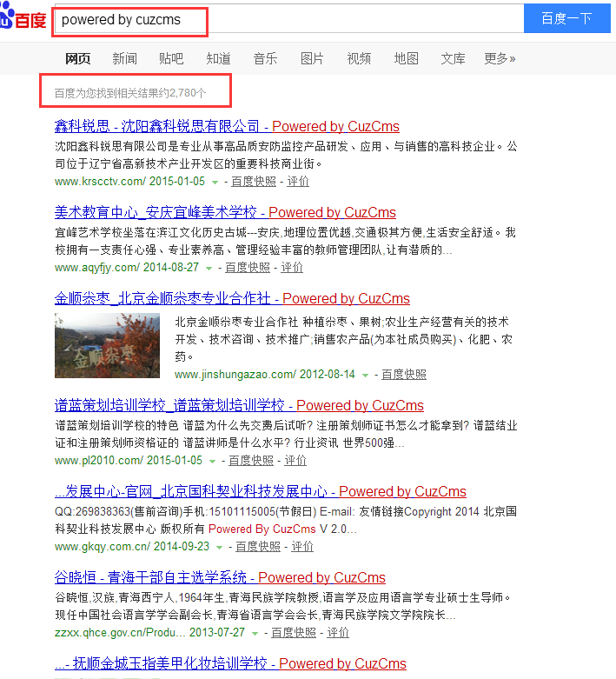Screen dimensions: 616x679
Task: Expand the 更多» menu
Action: 500,58
